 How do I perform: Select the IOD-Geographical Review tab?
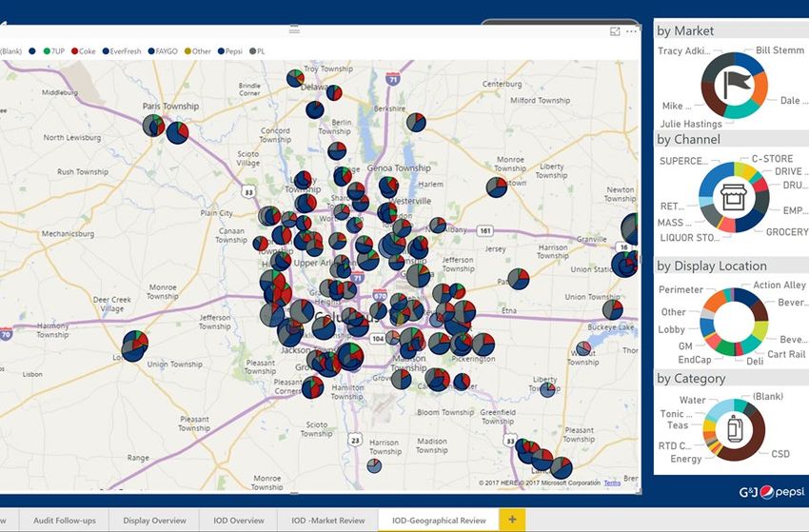(439, 521)
